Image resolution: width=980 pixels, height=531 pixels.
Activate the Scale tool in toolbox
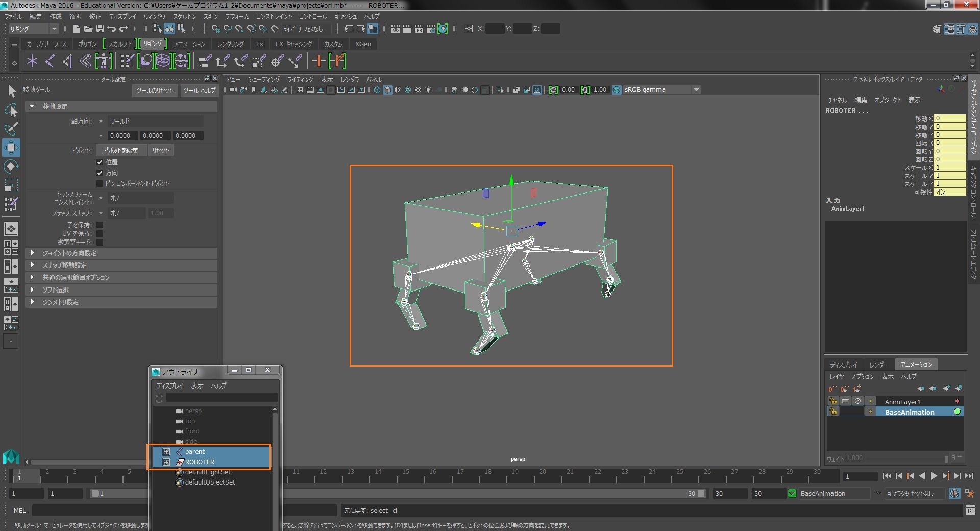(x=11, y=185)
